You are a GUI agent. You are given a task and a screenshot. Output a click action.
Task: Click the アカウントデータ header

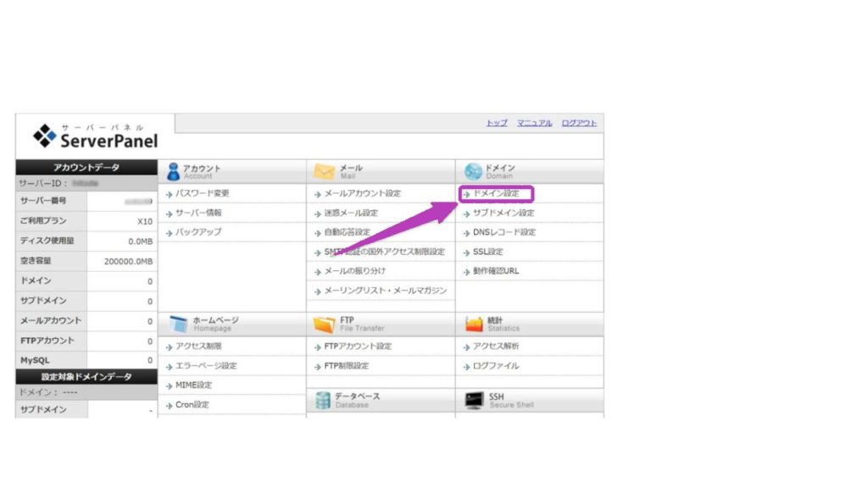tap(86, 167)
